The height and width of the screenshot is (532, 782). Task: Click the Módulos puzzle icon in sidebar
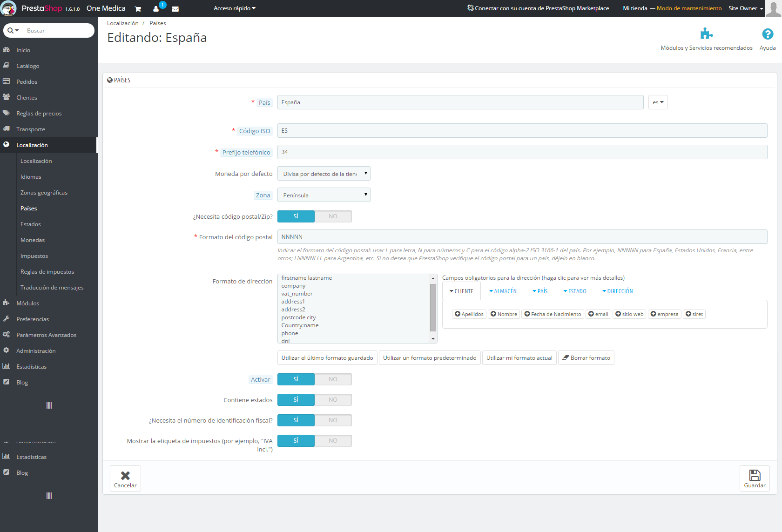(x=7, y=303)
